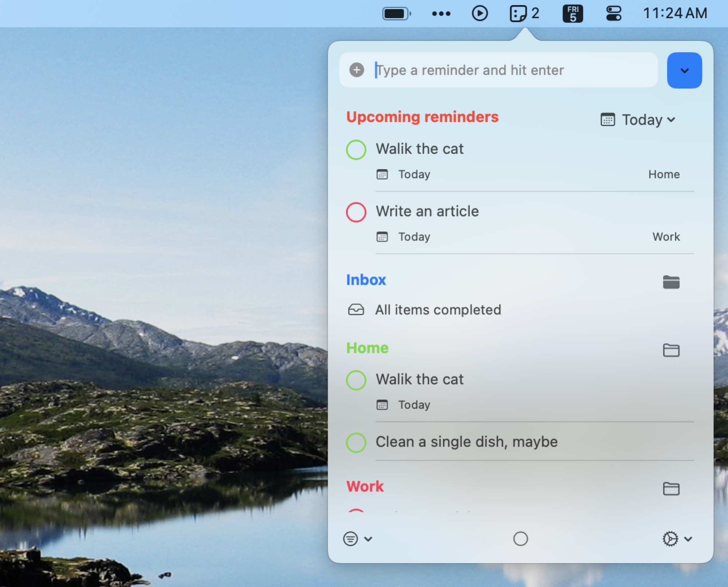Open the Home list folder icon
Image resolution: width=728 pixels, height=587 pixels.
(671, 350)
